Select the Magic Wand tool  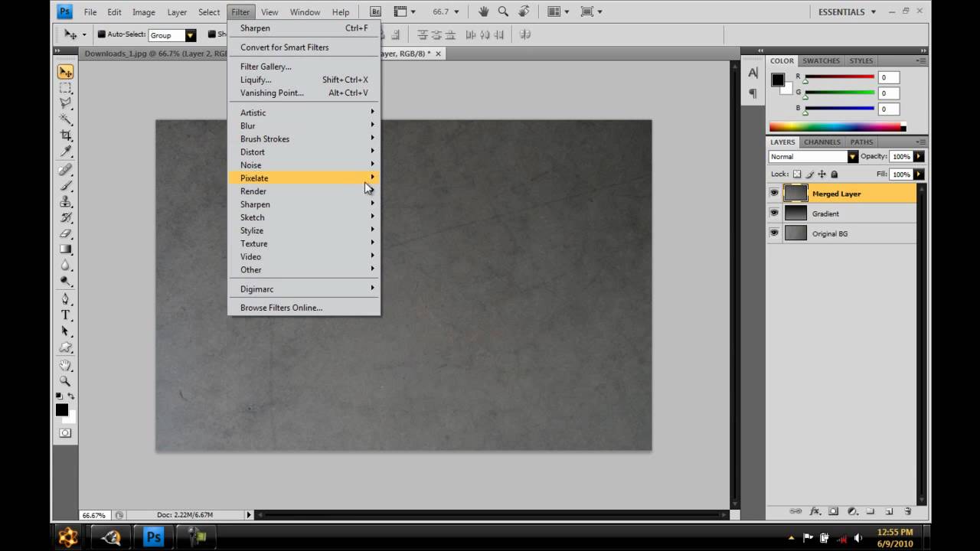(x=65, y=119)
